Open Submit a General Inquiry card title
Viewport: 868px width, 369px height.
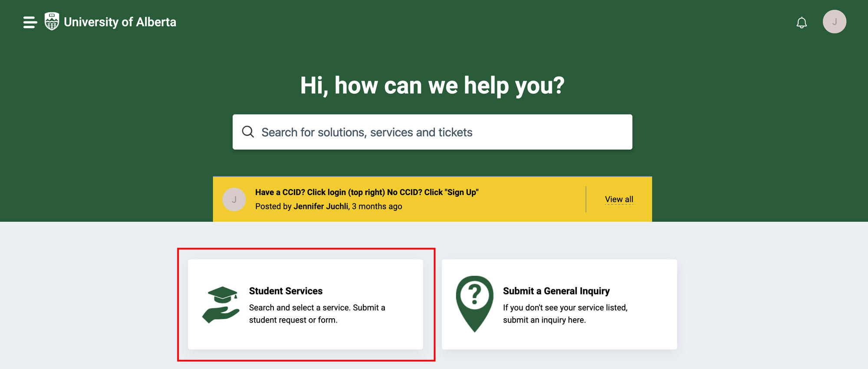(556, 291)
